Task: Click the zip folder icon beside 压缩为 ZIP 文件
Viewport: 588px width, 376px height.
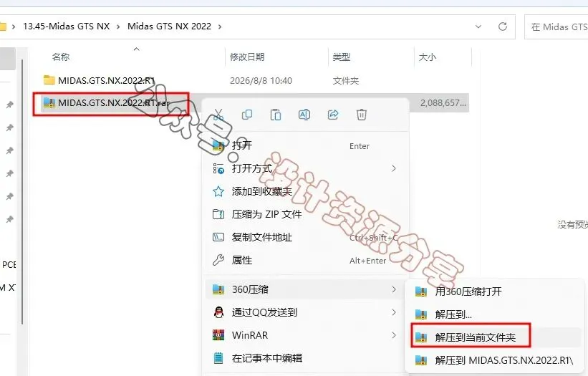Action: click(218, 214)
